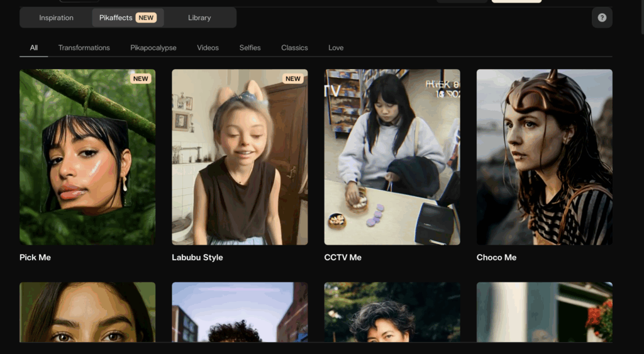View the Classics category

coord(294,48)
